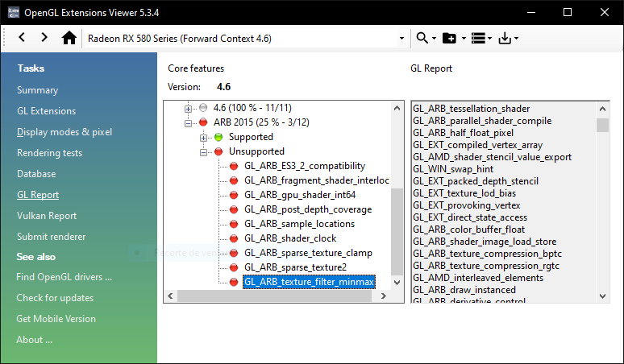Click the GL Report list scroll down arrow

point(602,296)
